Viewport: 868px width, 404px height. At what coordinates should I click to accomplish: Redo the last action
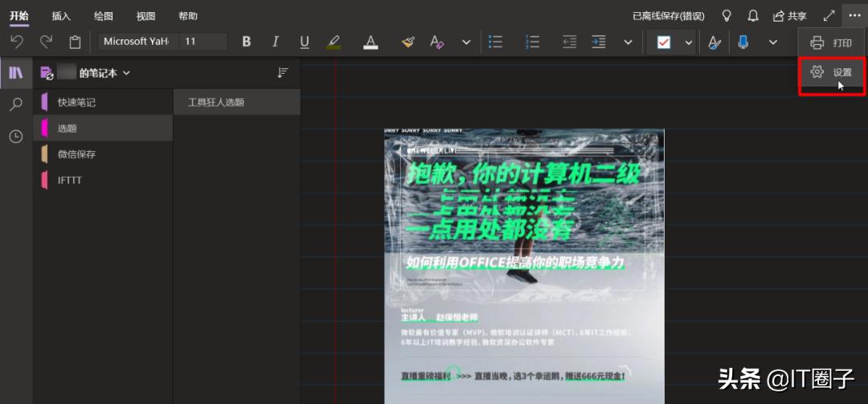point(46,42)
